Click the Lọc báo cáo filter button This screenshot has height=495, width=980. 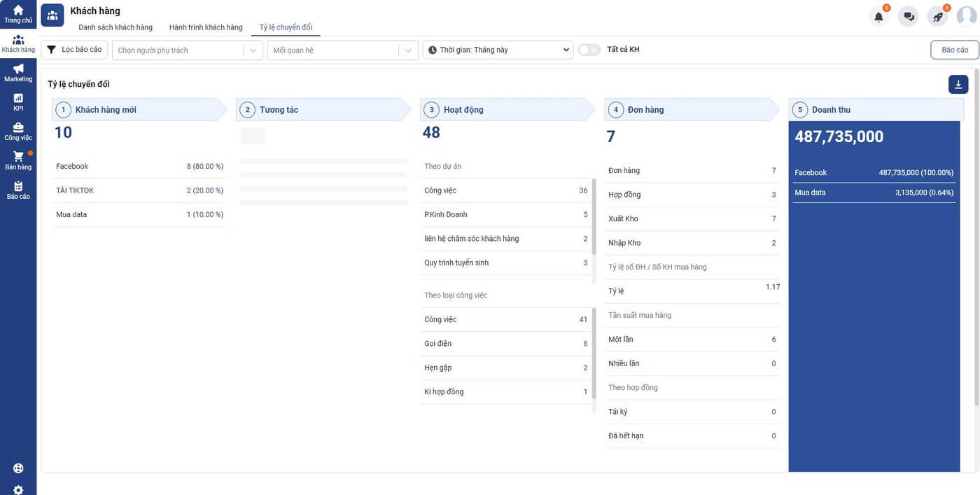[x=75, y=50]
